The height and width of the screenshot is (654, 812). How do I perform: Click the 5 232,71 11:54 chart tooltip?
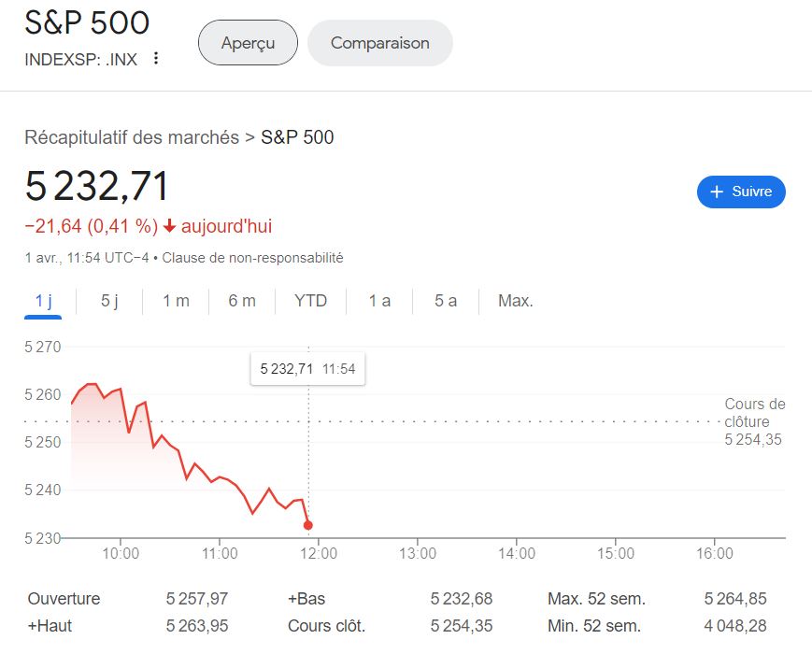(x=307, y=369)
